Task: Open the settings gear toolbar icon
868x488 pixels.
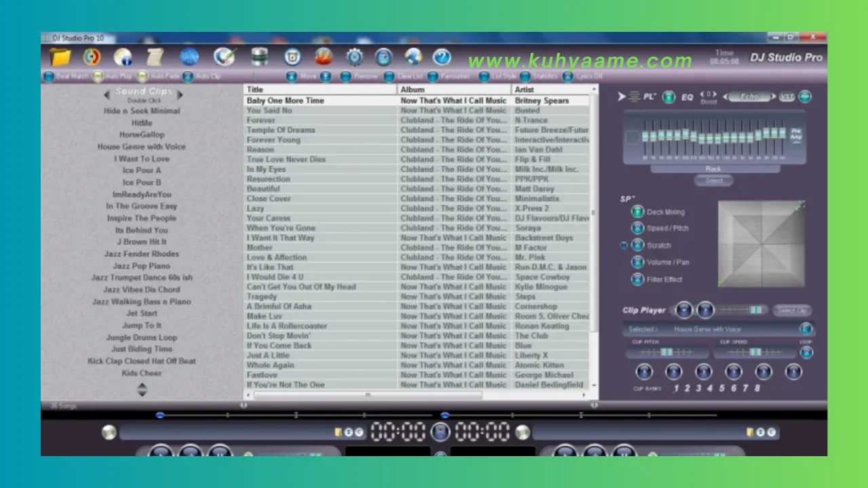Action: click(x=354, y=56)
